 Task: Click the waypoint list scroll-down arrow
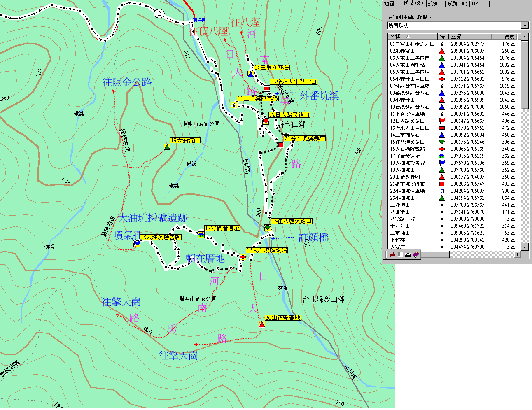click(525, 247)
